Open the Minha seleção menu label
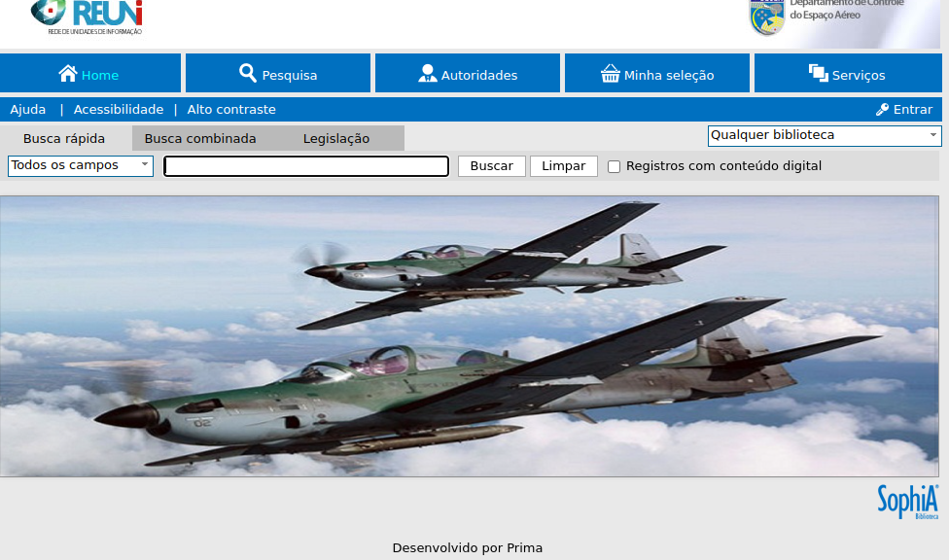The width and height of the screenshot is (949, 560). pos(669,75)
